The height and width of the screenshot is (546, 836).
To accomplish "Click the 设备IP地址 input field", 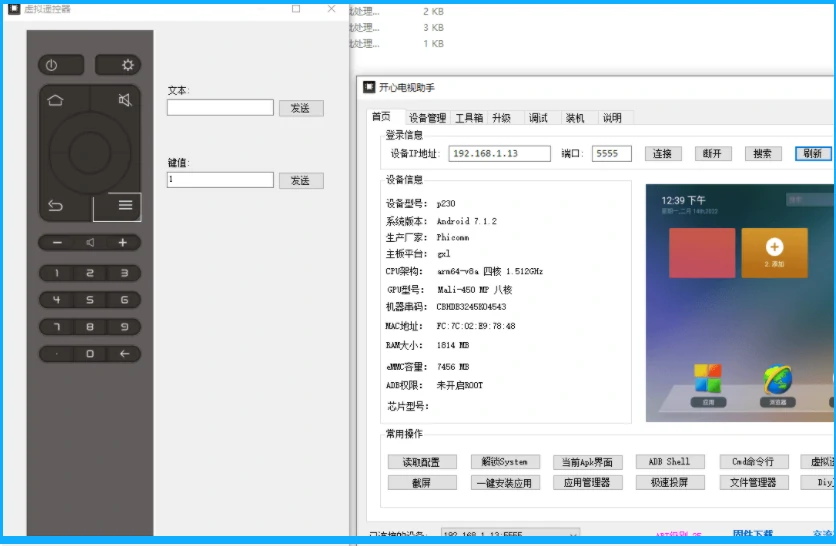I will point(499,154).
